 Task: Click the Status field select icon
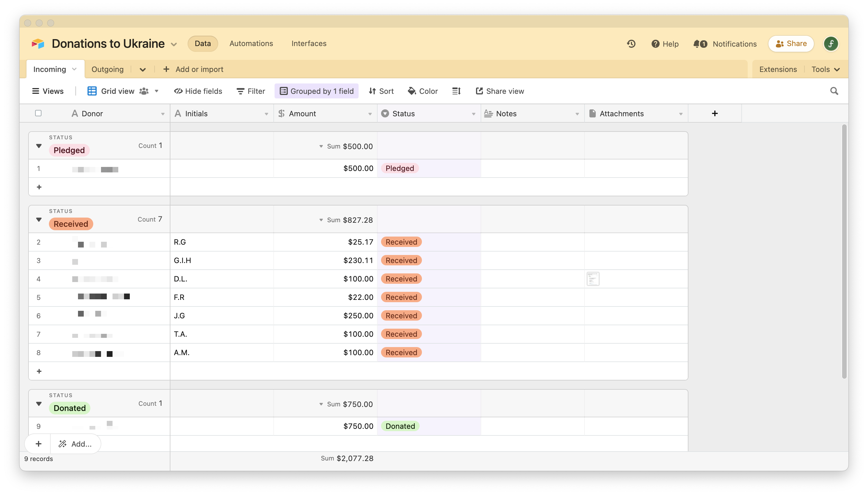[385, 113]
